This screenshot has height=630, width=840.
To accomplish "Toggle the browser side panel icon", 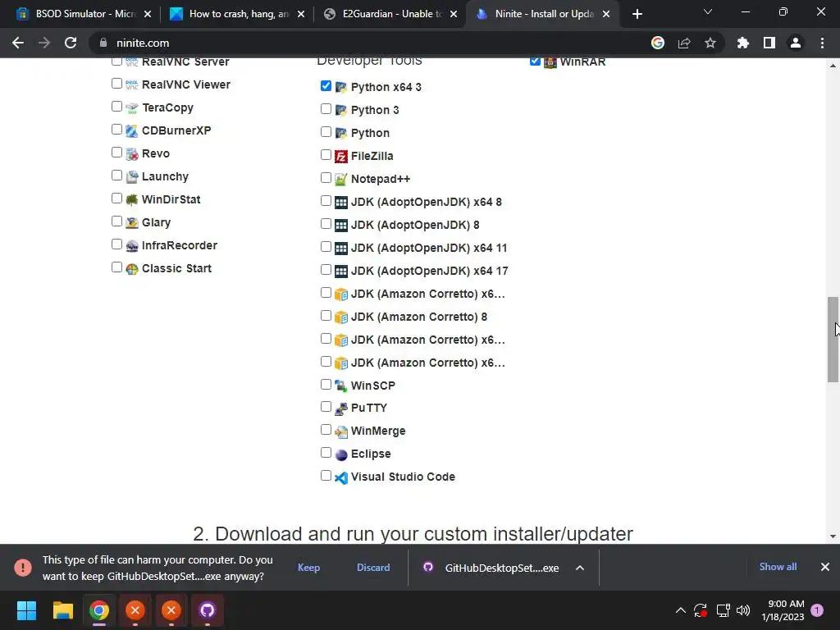I will pos(769,43).
